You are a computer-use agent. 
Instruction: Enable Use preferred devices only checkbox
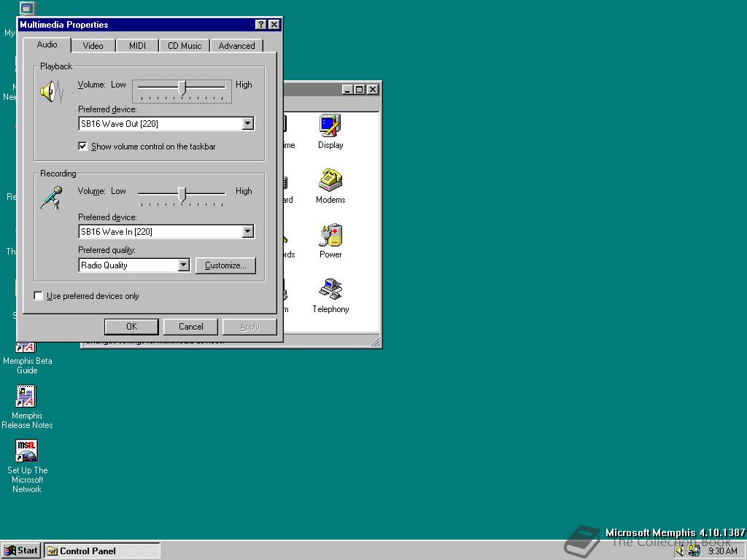(39, 296)
